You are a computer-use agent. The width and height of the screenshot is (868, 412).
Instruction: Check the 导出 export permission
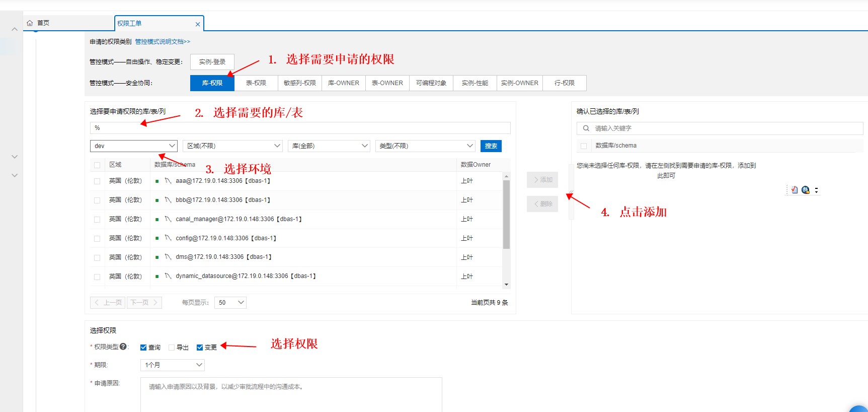click(x=172, y=348)
